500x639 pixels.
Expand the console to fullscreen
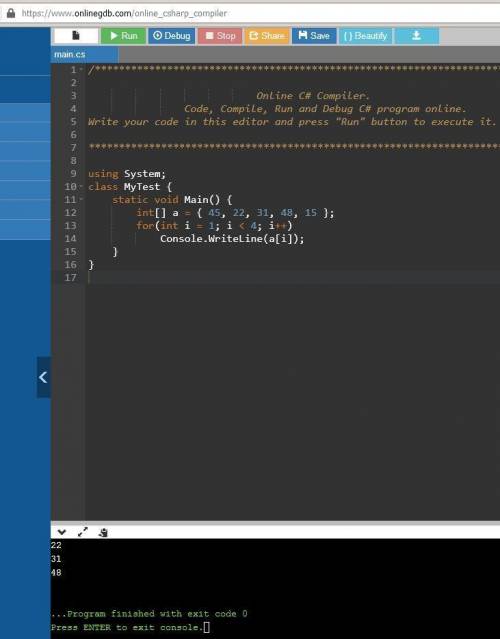83,532
